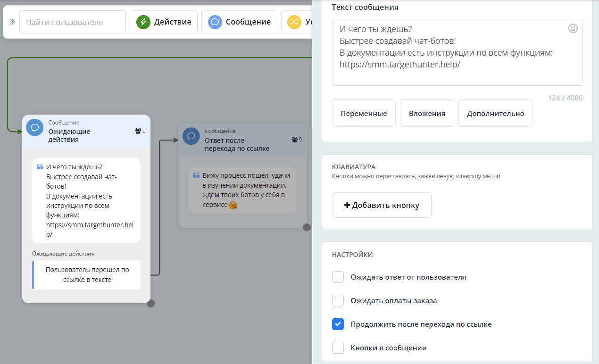Click the emoji smiley icon in message field
This screenshot has width=599, height=364.
(573, 28)
